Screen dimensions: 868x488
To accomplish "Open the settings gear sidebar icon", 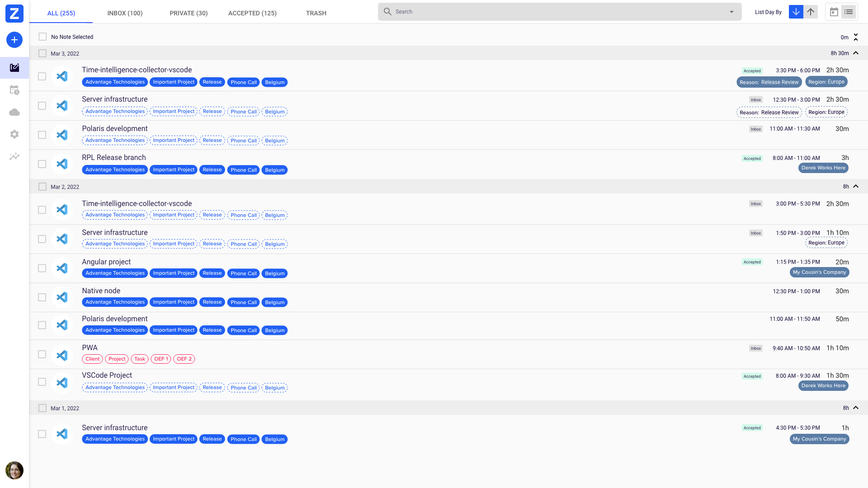I will click(14, 134).
